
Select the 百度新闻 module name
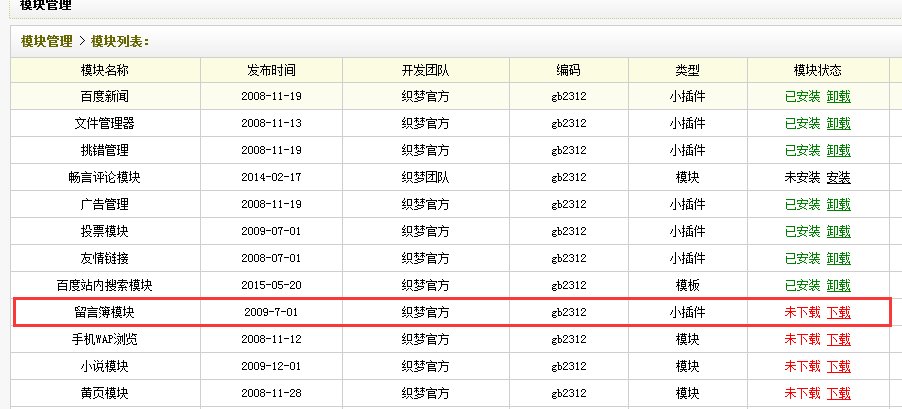[x=104, y=97]
